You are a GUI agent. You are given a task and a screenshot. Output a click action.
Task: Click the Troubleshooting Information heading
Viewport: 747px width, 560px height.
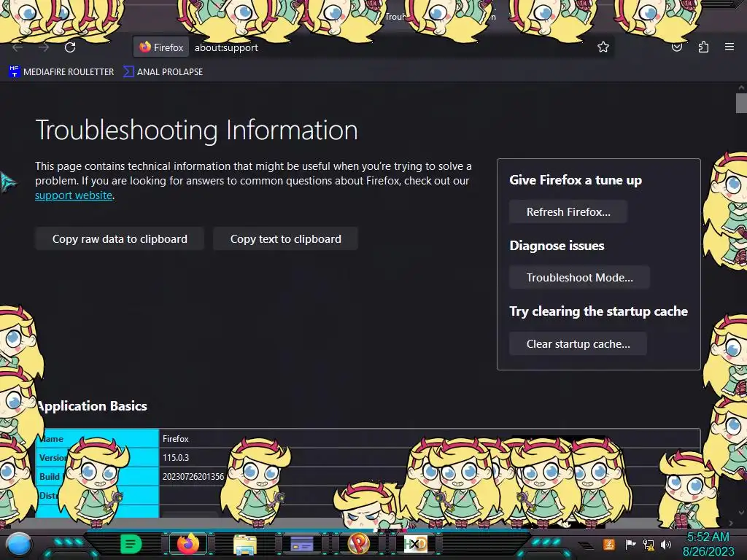tap(196, 130)
